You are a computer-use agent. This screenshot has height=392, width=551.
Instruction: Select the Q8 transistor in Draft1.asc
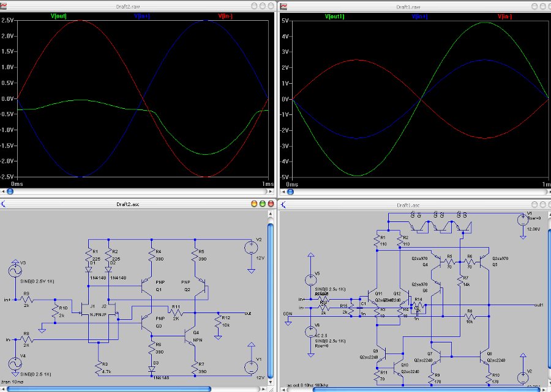coord(485,357)
